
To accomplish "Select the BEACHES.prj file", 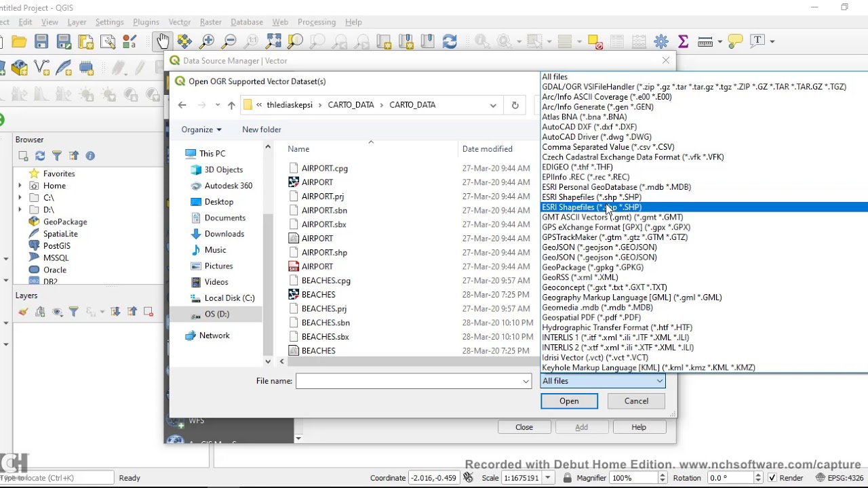I will tap(324, 308).
